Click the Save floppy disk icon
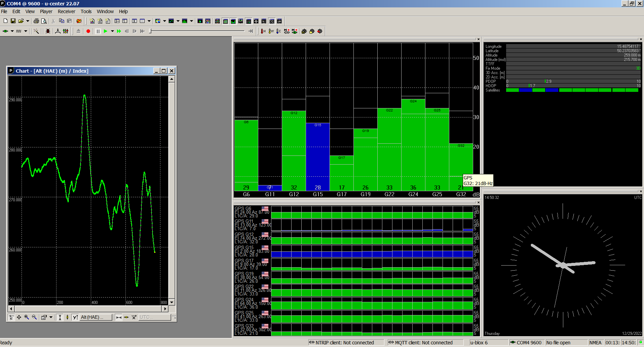 pos(13,21)
